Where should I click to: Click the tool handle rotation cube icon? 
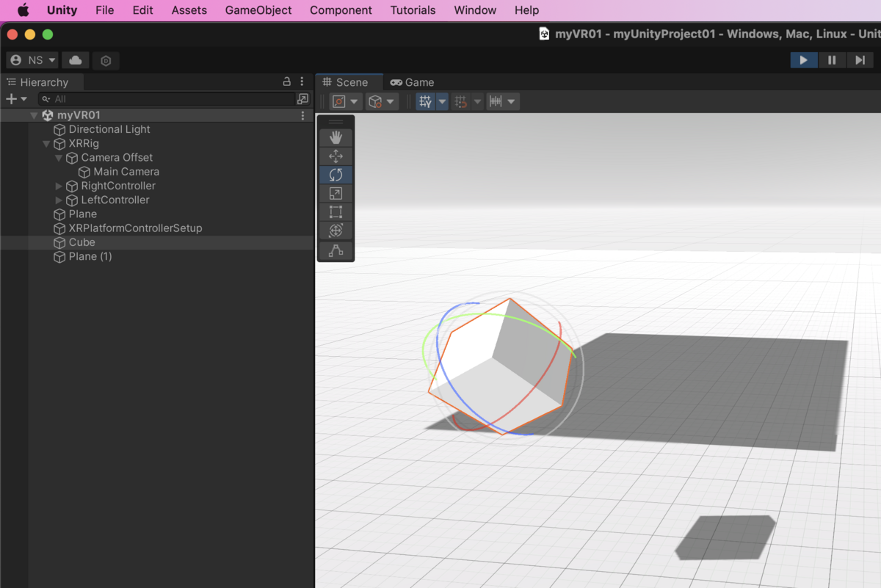tap(375, 102)
